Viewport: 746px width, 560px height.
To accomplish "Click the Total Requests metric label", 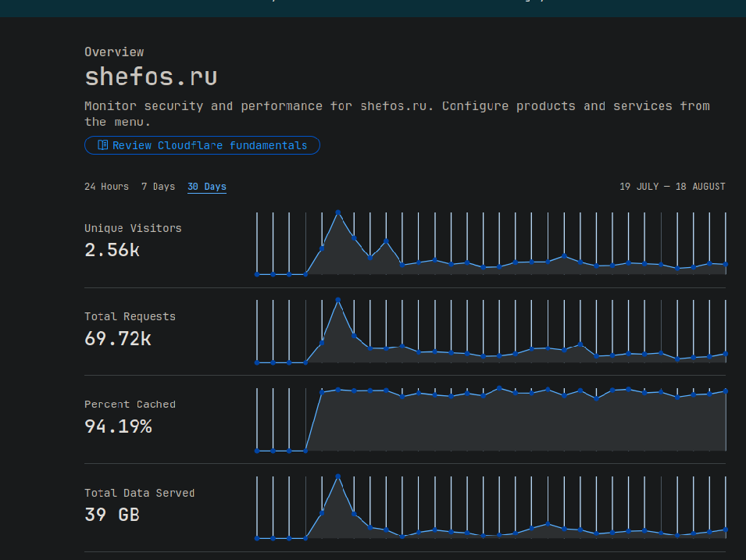I will 130,316.
